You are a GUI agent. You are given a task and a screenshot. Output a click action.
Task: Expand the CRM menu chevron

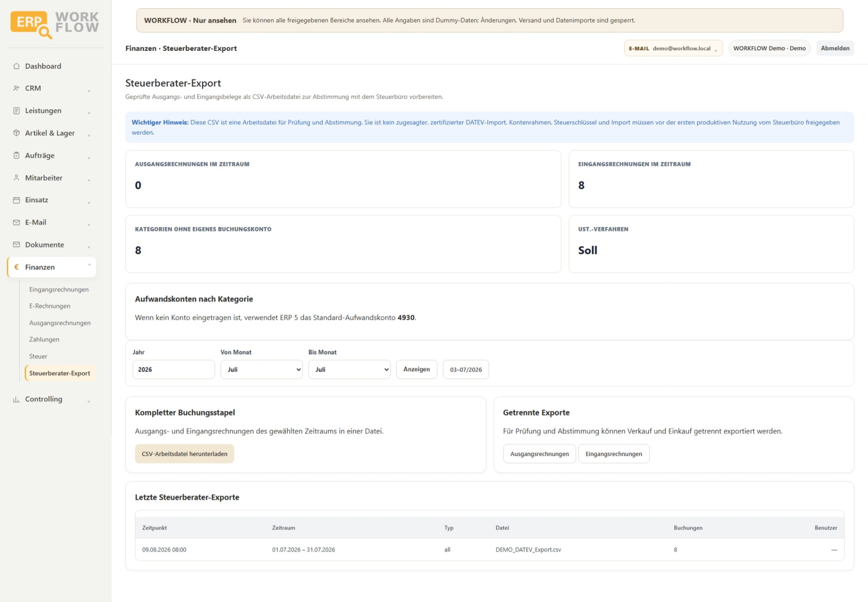pos(89,90)
